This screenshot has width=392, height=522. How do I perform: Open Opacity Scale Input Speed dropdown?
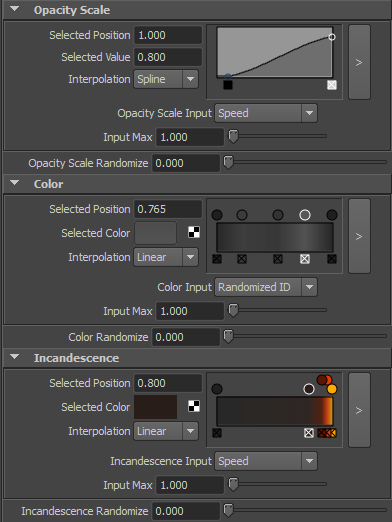(266, 113)
